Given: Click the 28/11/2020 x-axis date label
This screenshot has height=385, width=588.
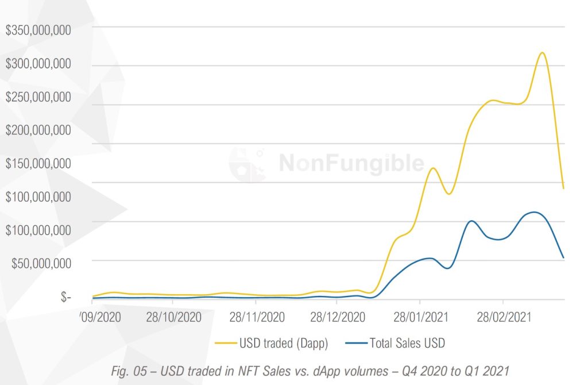Looking at the screenshot, I should (x=257, y=317).
